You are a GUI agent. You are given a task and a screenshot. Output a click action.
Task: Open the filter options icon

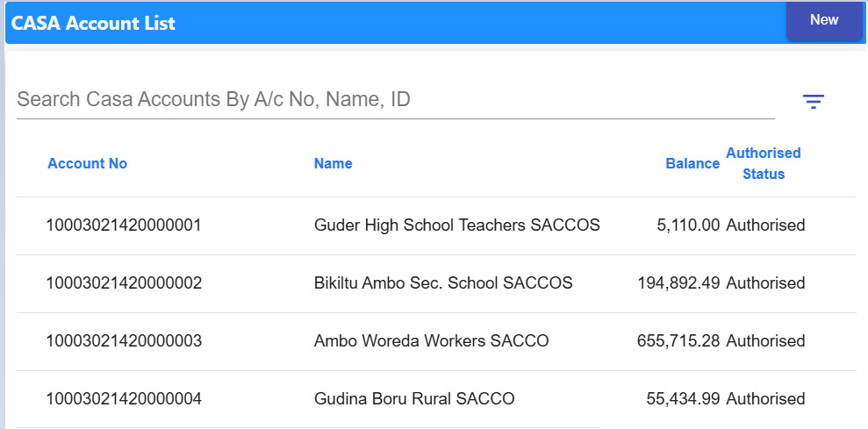pos(814,102)
